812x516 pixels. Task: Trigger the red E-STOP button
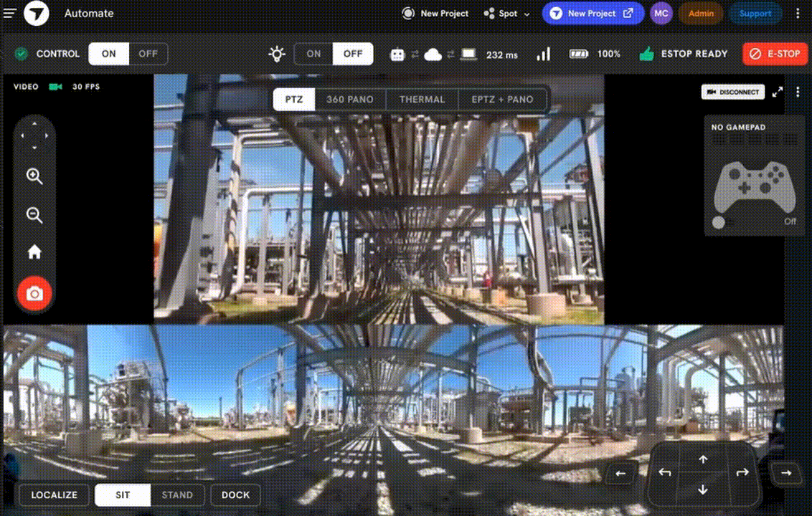point(775,54)
